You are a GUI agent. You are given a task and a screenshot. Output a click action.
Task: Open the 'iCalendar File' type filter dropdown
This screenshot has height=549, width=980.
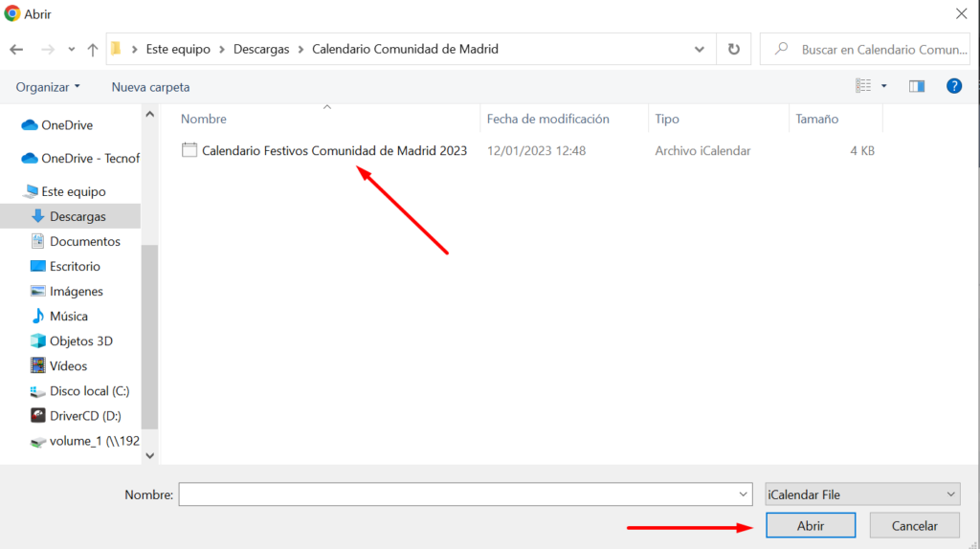click(862, 494)
